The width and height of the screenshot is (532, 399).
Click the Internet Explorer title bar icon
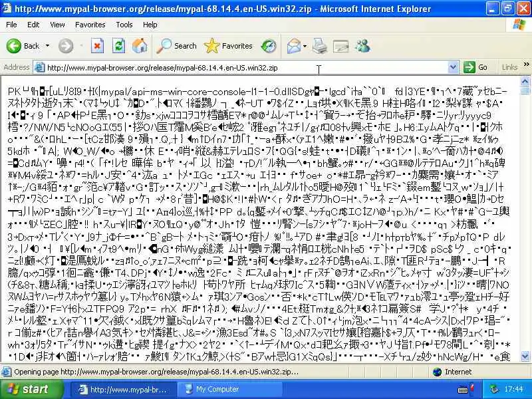point(7,8)
